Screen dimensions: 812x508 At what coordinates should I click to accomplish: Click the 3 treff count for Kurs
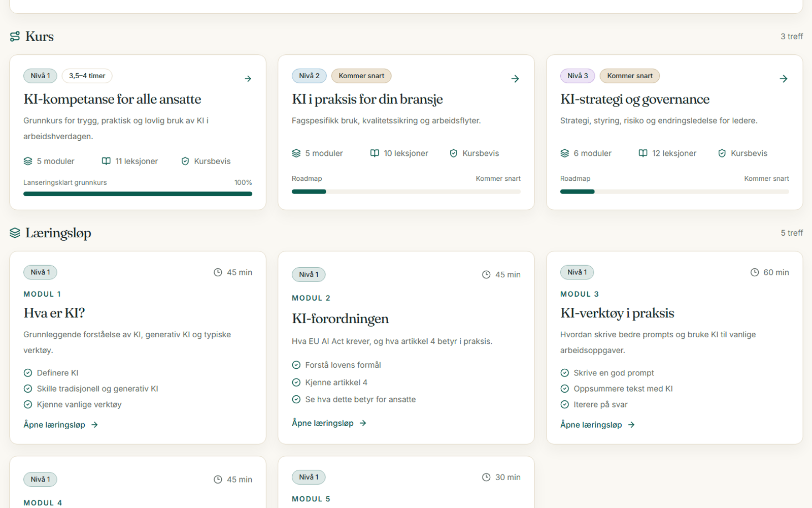[x=792, y=37]
